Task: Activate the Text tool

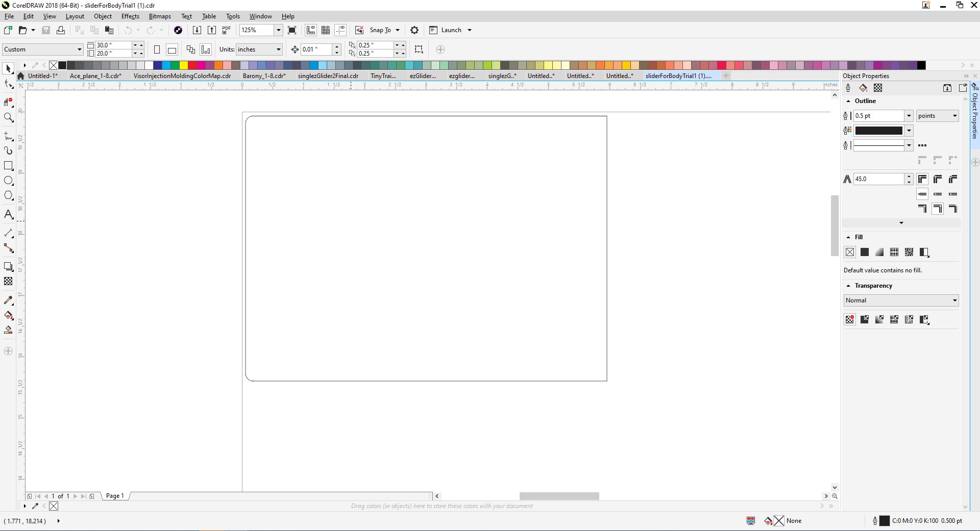Action: click(x=8, y=214)
